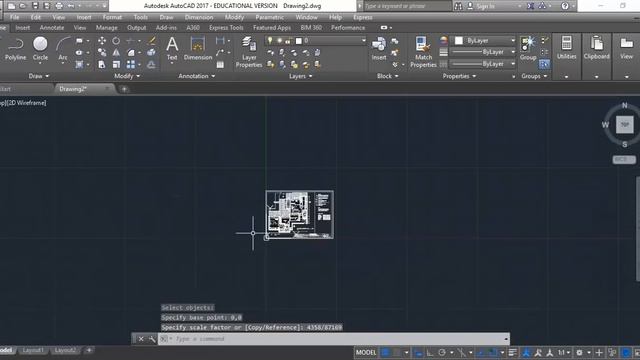Toggle Polar tracking in status bar
The width and height of the screenshot is (640, 360).
pyautogui.click(x=442, y=352)
